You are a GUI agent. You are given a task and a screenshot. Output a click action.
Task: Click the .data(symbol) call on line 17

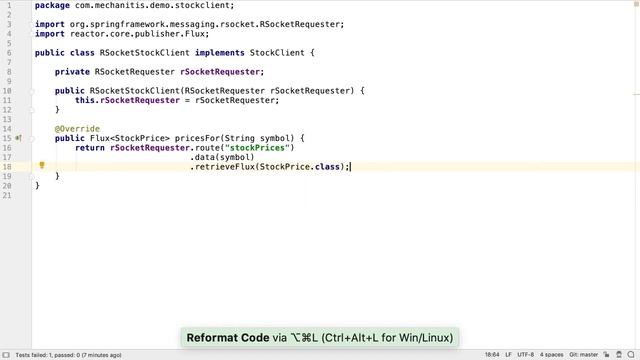coord(222,157)
